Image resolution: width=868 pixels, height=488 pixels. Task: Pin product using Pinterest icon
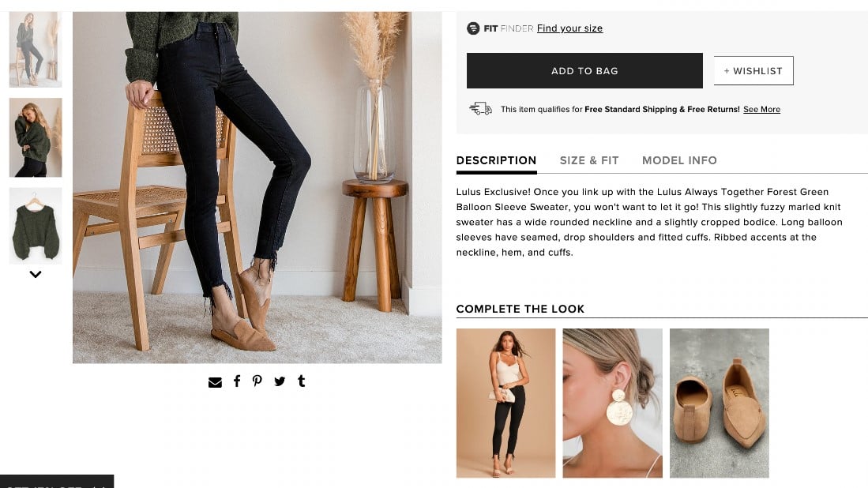[257, 381]
